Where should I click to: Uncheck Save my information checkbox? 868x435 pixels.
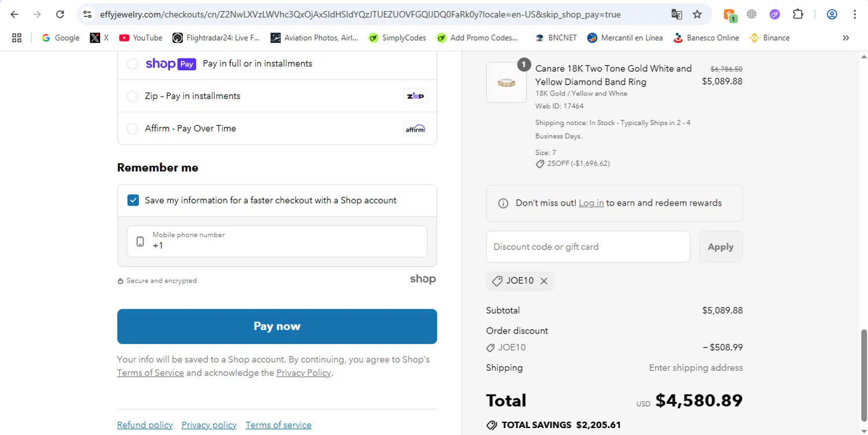[133, 200]
